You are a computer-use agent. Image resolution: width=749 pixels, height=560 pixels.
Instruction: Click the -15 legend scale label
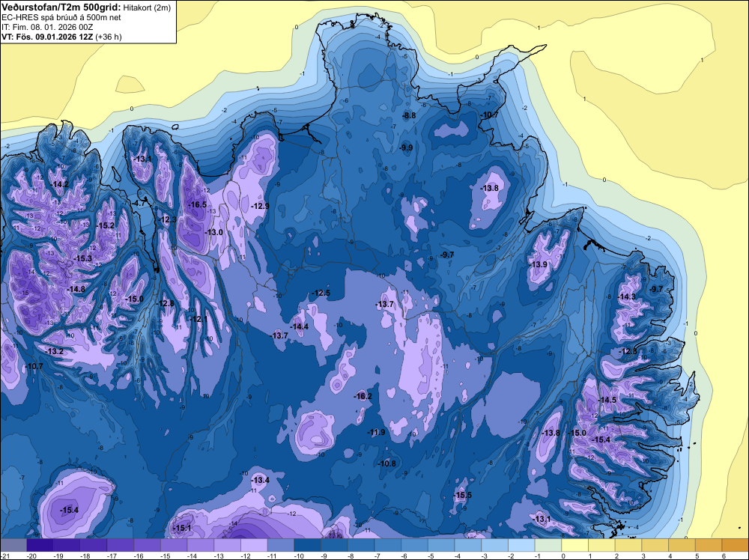click(x=166, y=556)
